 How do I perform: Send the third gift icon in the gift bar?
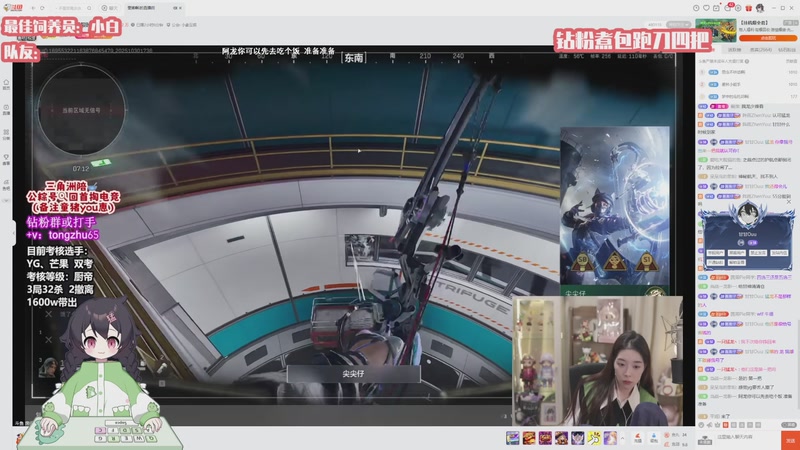545,438
